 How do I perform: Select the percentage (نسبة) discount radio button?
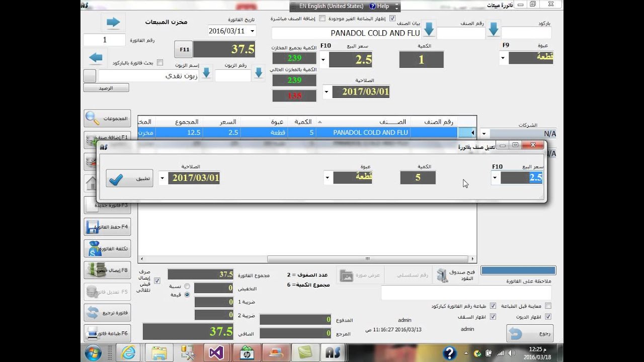point(187,286)
